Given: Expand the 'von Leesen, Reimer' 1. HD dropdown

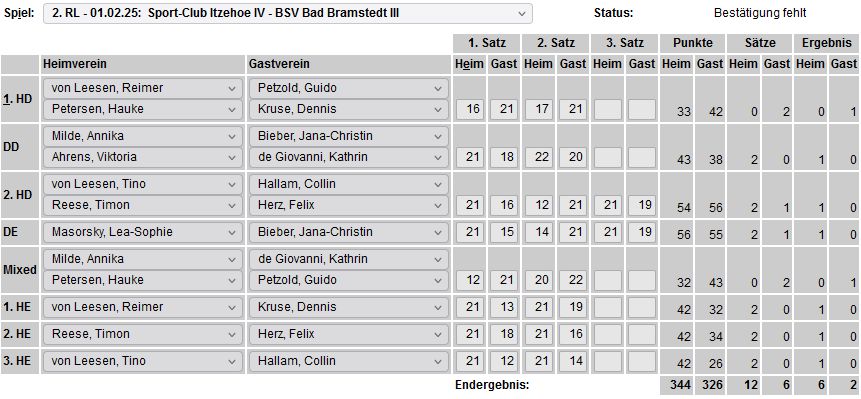Looking at the screenshot, I should click(142, 88).
